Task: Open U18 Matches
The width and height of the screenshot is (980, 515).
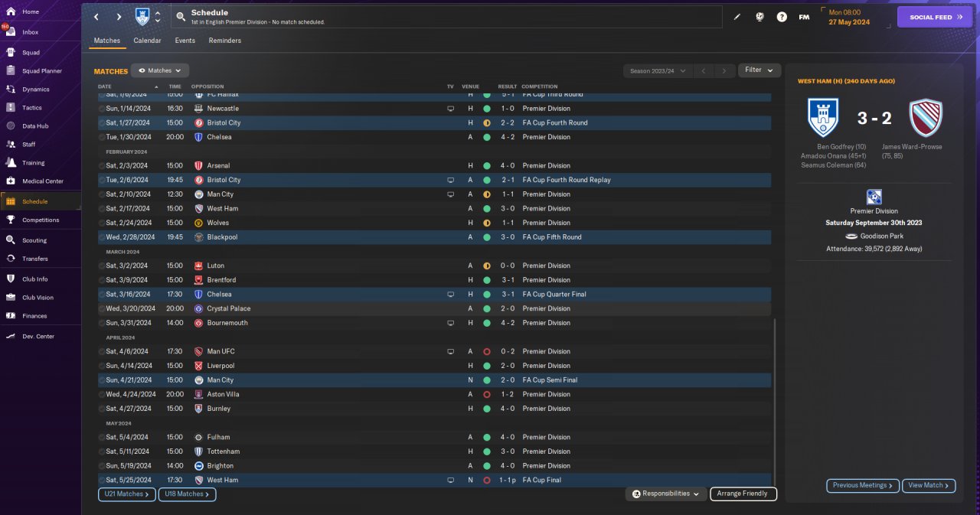Action: [x=187, y=494]
